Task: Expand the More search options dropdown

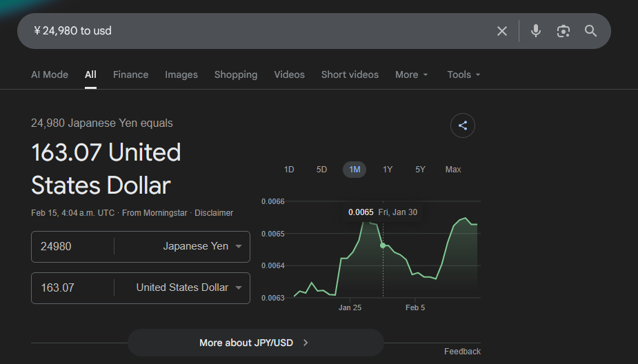Action: [x=411, y=75]
